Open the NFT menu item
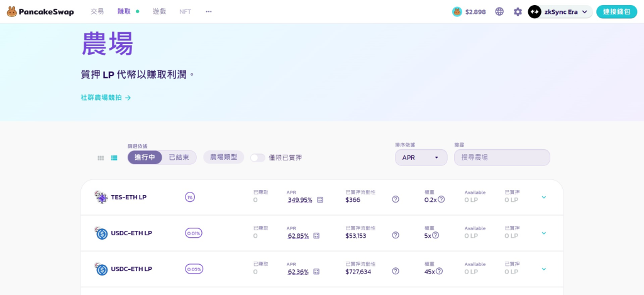The image size is (644, 295). (x=185, y=11)
